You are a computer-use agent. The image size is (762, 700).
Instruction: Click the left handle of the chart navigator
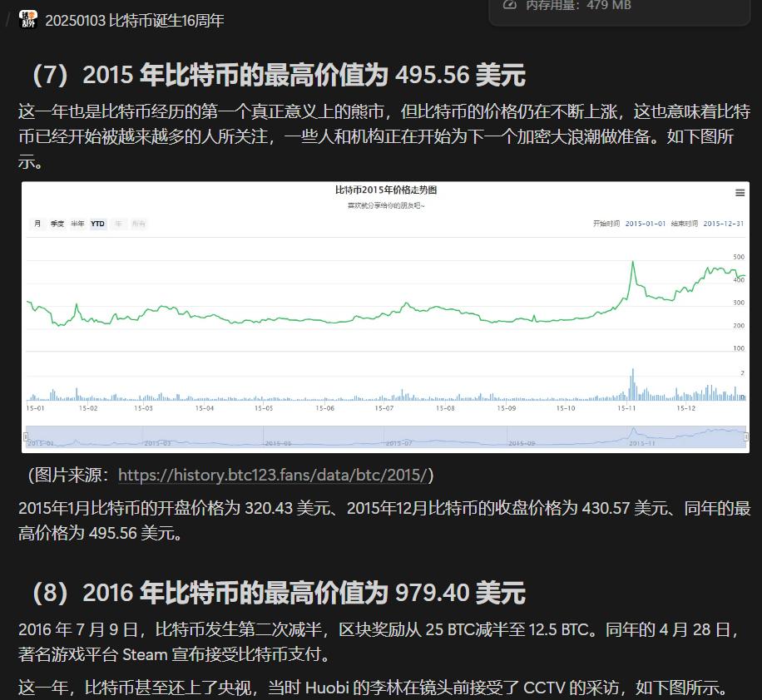coord(26,437)
